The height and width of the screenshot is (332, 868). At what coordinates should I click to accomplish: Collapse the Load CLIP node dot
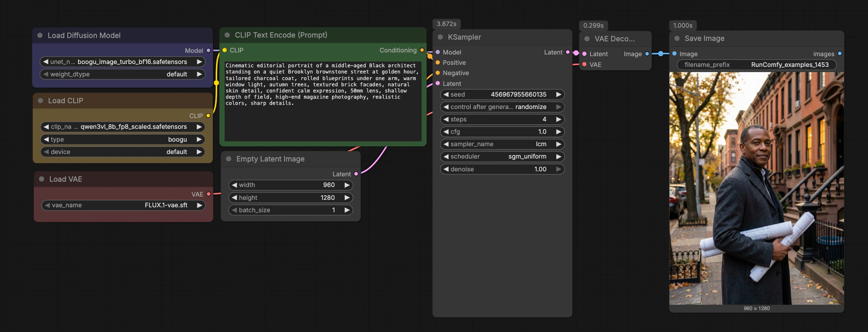[x=40, y=101]
